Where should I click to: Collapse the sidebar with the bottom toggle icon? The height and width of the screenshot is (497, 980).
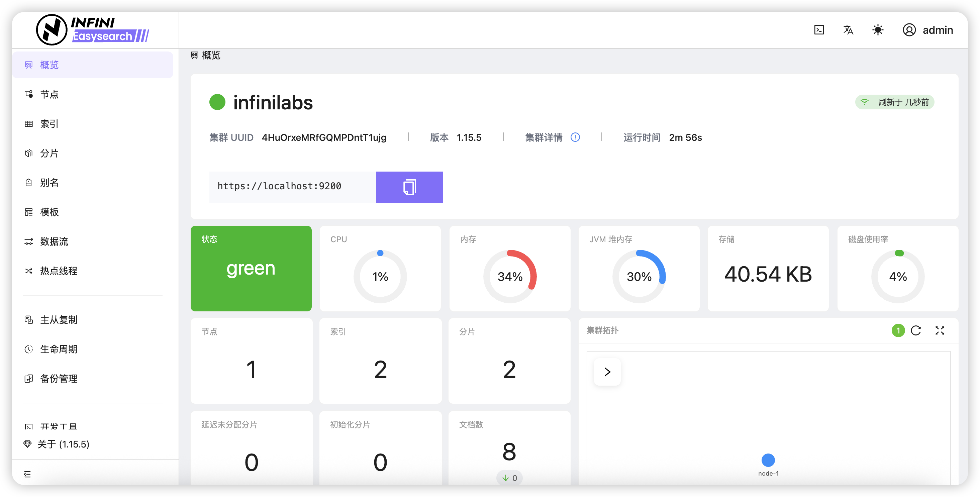(x=27, y=474)
